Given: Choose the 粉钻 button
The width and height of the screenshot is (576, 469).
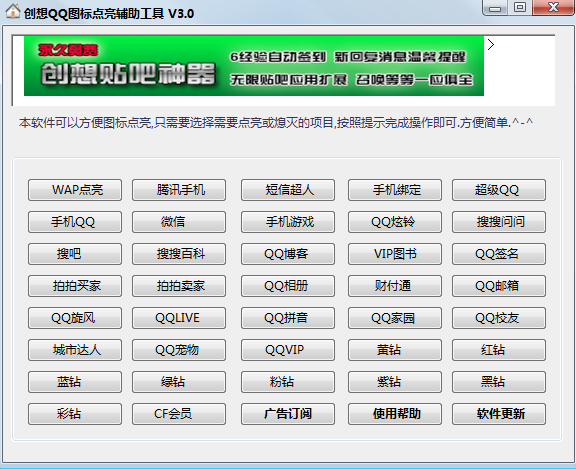Looking at the screenshot, I should [x=288, y=382].
